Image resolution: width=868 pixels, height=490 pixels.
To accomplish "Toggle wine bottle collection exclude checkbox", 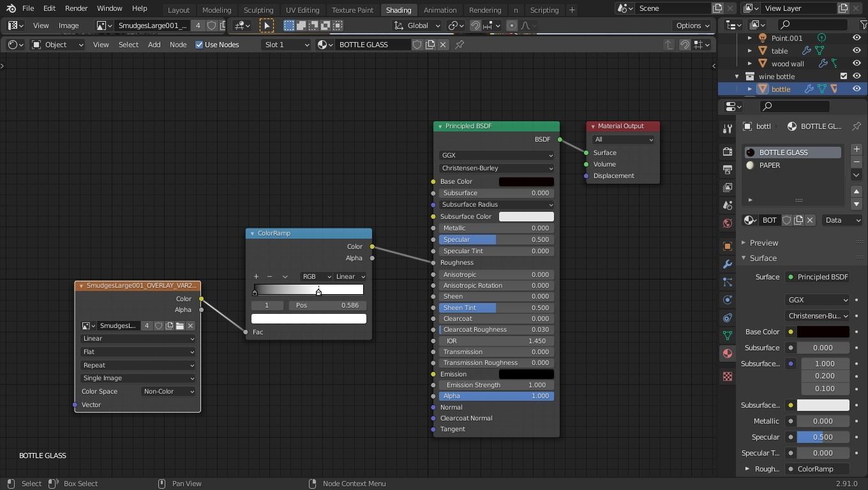I will tap(844, 77).
